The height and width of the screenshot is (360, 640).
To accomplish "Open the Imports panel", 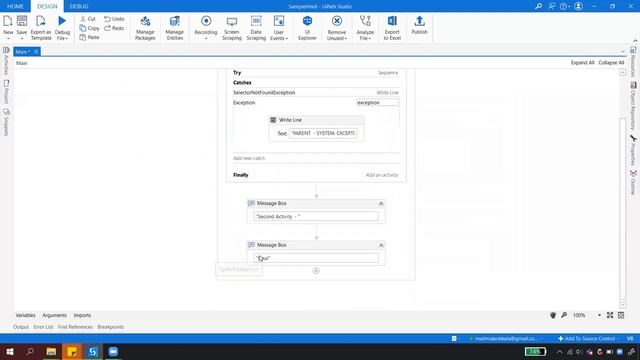I will click(82, 315).
